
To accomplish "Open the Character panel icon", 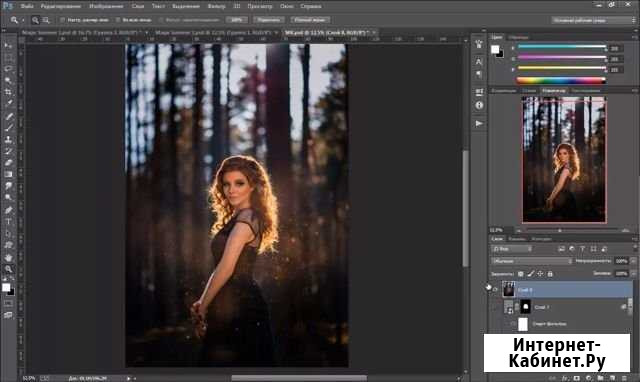I will point(479,62).
